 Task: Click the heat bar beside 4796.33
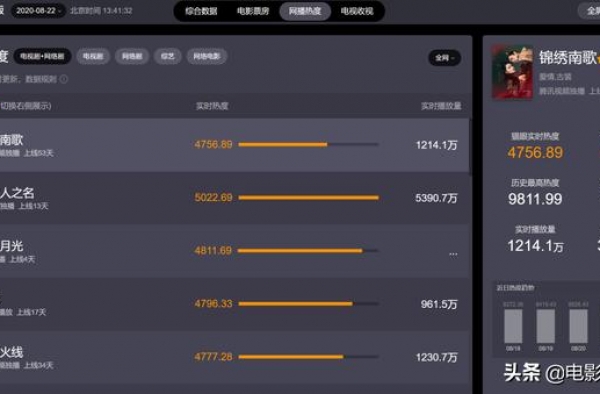click(308, 304)
